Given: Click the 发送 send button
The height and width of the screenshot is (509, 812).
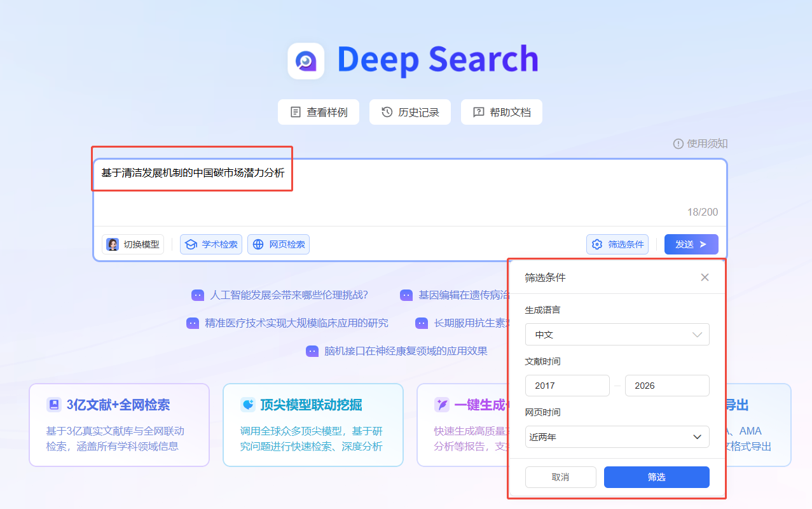Looking at the screenshot, I should [x=691, y=244].
